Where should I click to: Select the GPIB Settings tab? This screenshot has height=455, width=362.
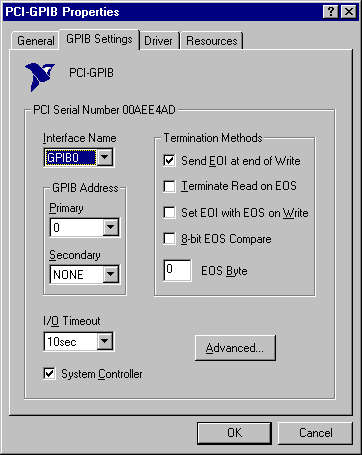99,39
